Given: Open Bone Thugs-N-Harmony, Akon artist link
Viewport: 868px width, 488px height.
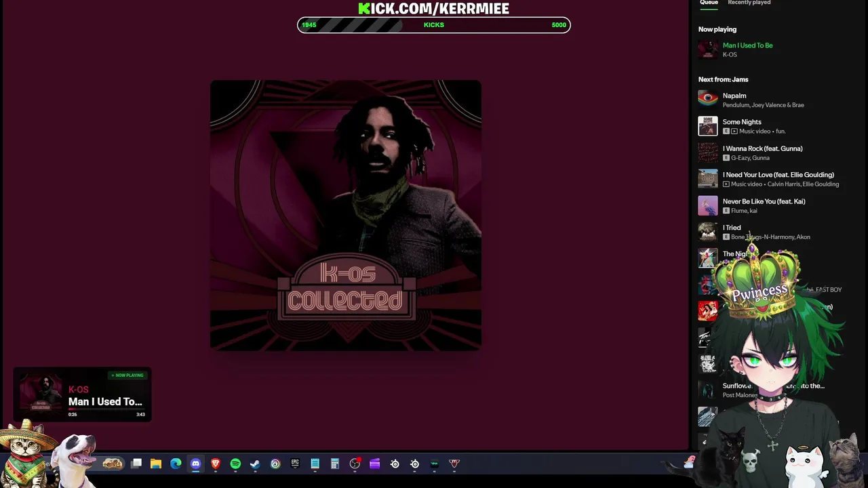Looking at the screenshot, I should [770, 237].
